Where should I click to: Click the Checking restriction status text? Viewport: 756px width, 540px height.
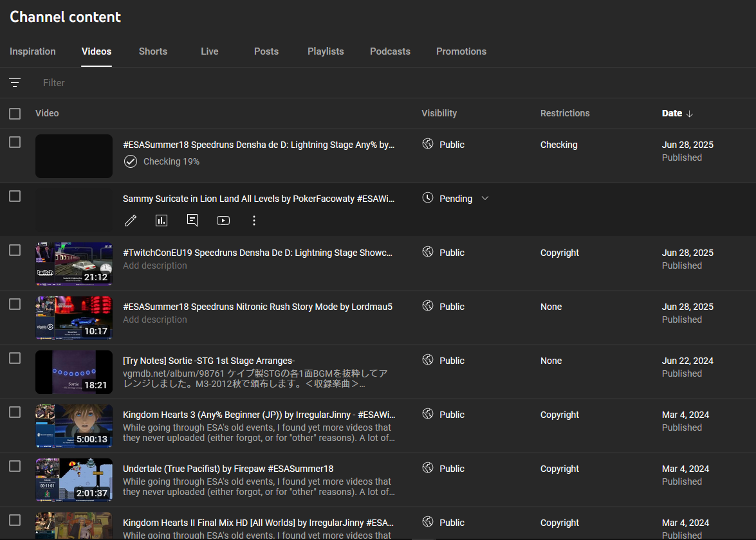[x=559, y=145]
